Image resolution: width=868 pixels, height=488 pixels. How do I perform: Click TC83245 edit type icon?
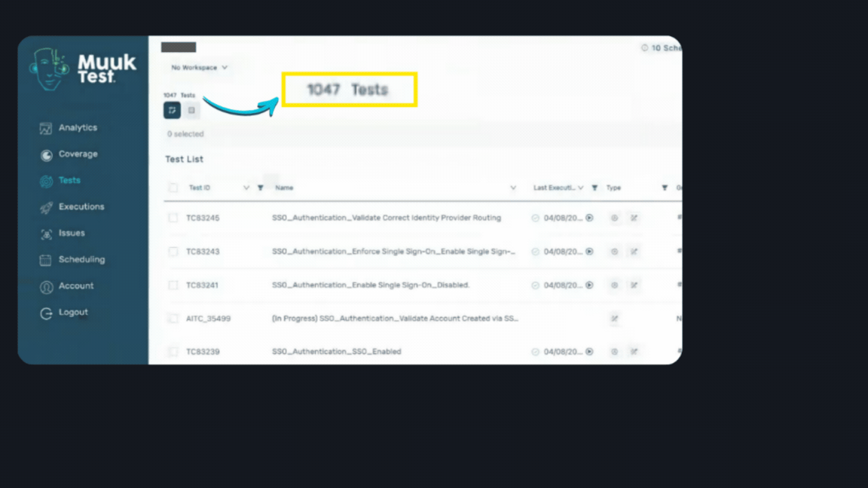point(634,218)
